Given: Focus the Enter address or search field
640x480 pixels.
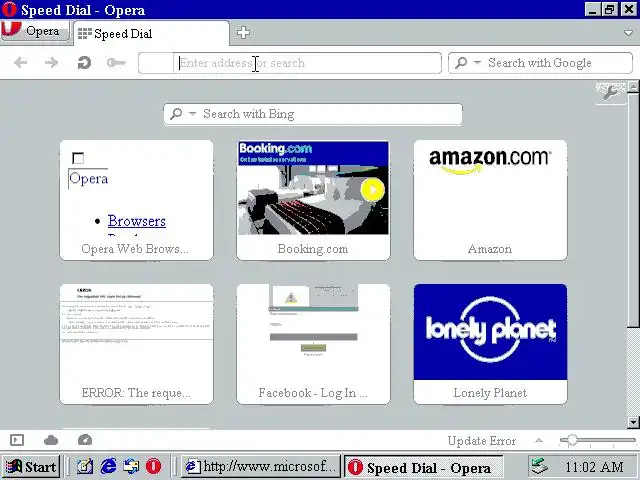Looking at the screenshot, I should coord(290,63).
